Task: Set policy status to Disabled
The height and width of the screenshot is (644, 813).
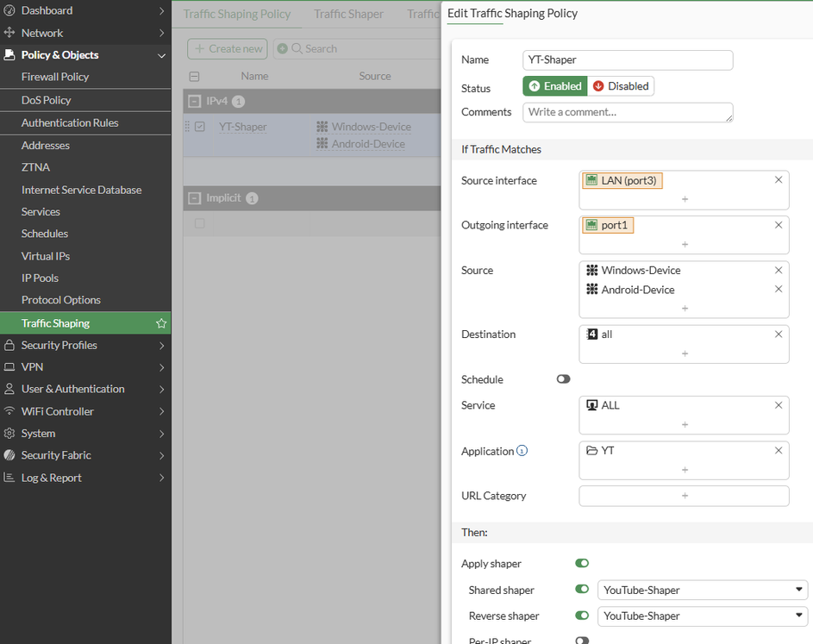Action: 621,86
